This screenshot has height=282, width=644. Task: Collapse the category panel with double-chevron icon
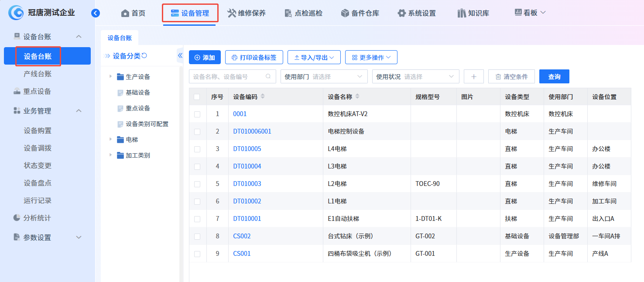coord(180,55)
